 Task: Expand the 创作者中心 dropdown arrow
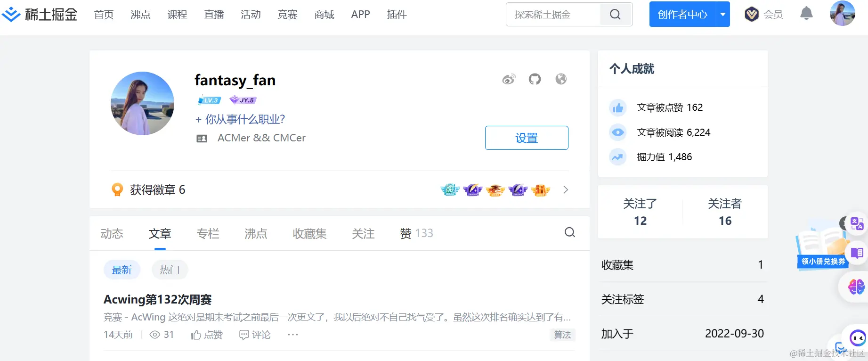[x=723, y=14]
